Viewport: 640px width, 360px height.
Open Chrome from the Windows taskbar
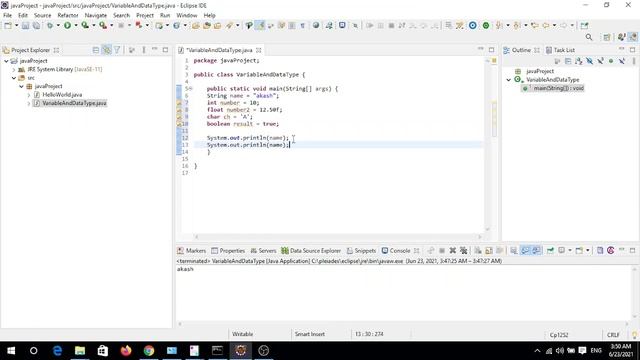coord(149,351)
